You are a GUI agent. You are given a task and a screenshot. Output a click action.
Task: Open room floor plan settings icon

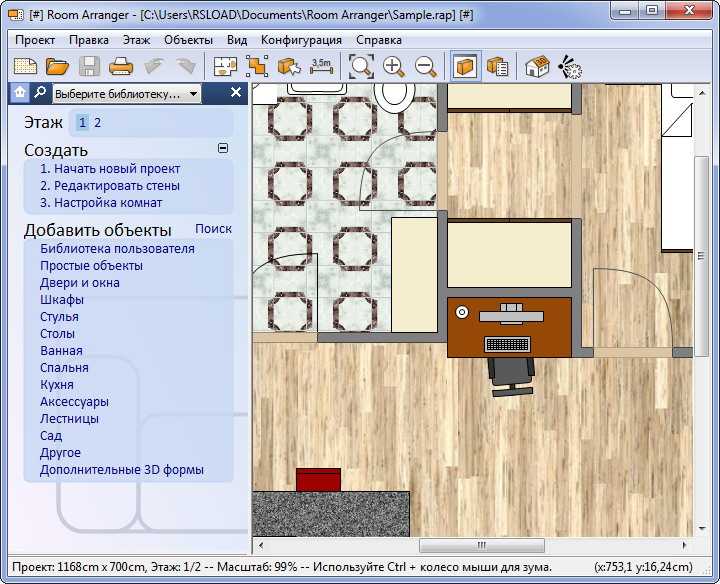[225, 67]
